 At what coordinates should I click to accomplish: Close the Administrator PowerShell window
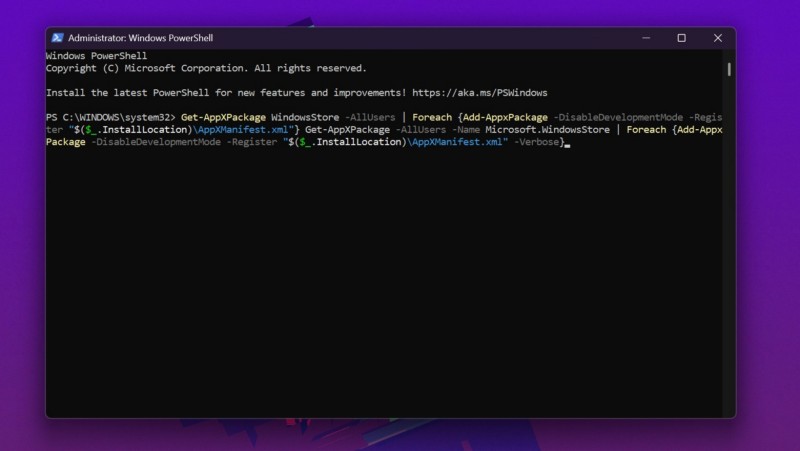tap(718, 38)
